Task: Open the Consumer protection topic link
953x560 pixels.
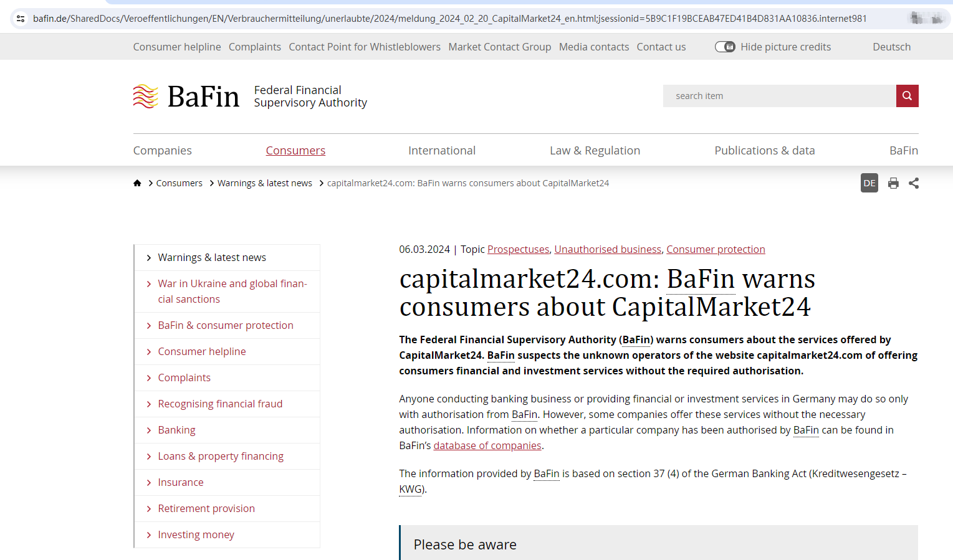Action: (x=716, y=249)
